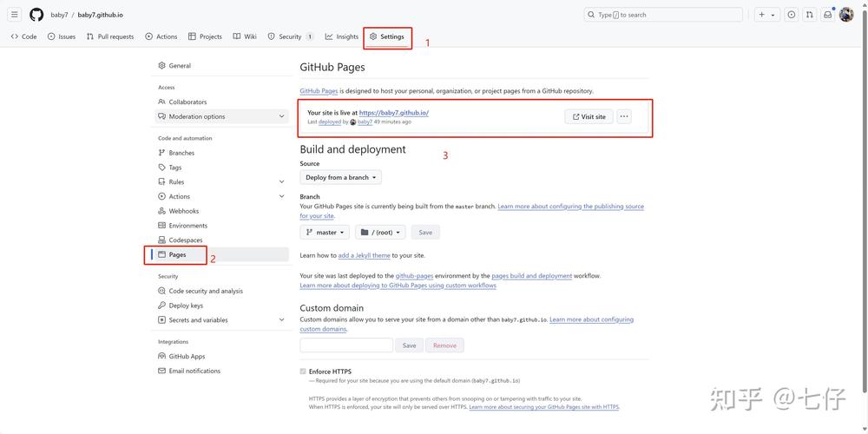
Task: Expand Moderation options section
Action: (x=221, y=116)
